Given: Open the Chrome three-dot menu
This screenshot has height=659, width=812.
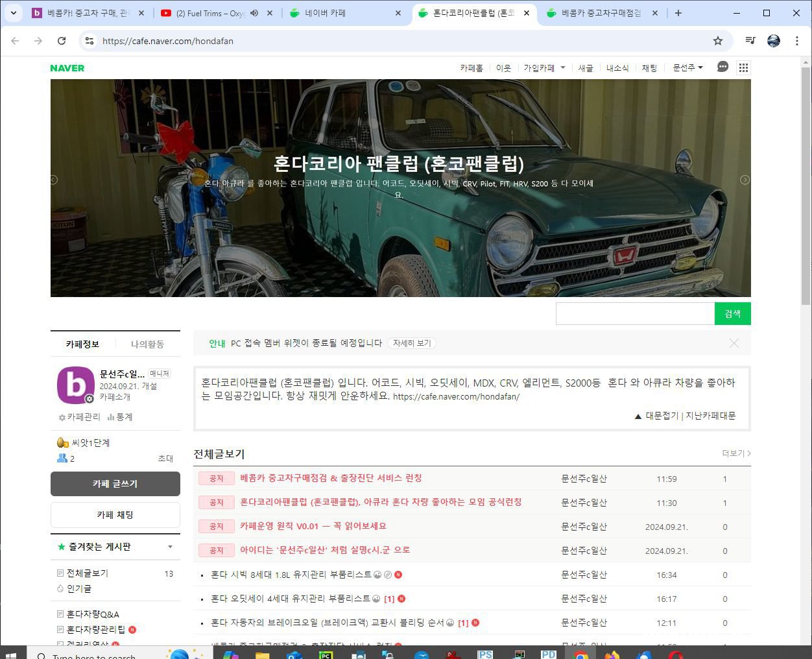Looking at the screenshot, I should (x=797, y=41).
